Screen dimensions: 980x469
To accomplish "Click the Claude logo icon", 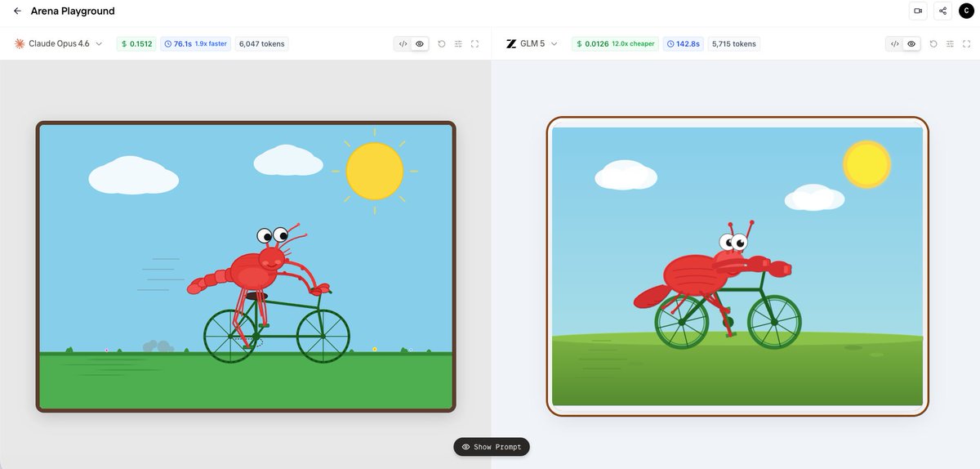I will click(x=20, y=44).
